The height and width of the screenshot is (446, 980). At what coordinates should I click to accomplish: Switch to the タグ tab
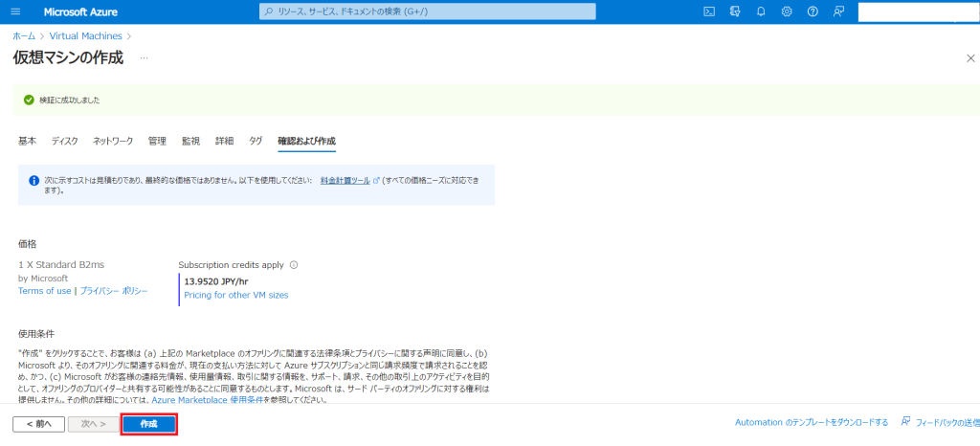[x=256, y=142]
